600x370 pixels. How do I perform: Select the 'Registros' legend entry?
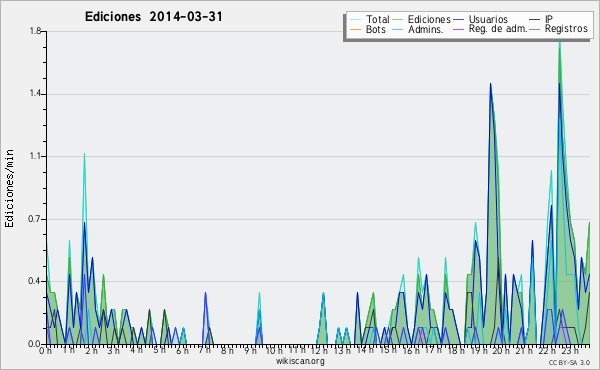tap(566, 29)
